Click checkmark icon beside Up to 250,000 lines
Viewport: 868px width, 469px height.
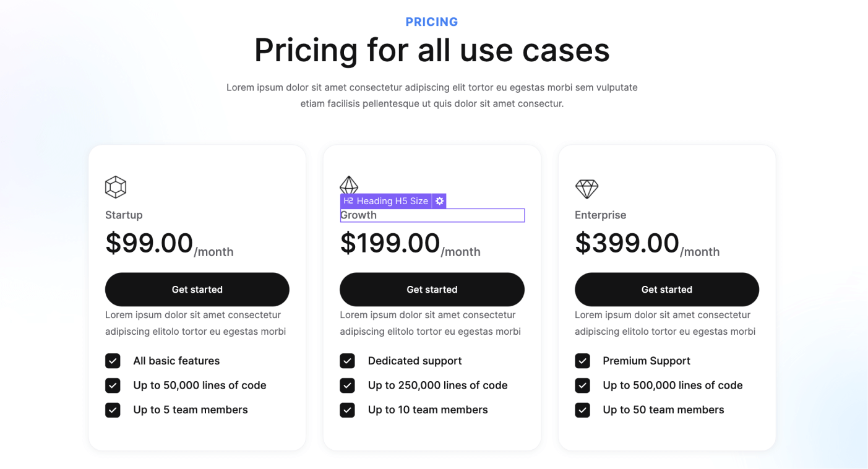pos(347,385)
